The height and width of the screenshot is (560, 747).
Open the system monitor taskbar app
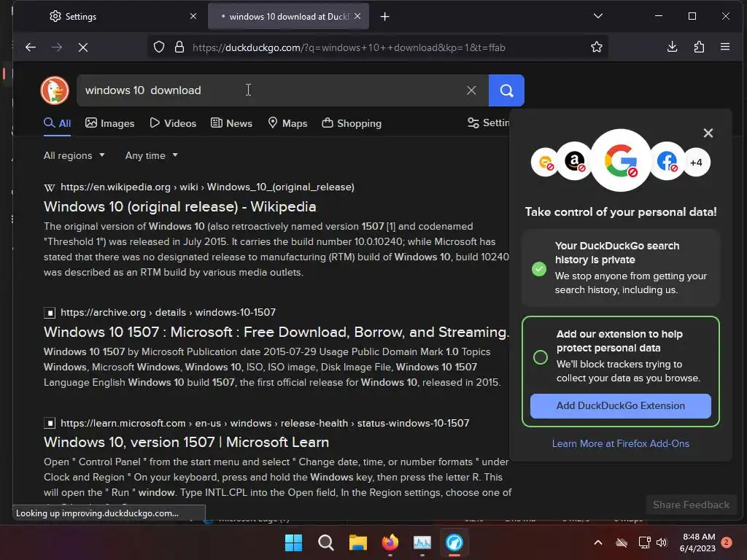(x=422, y=542)
